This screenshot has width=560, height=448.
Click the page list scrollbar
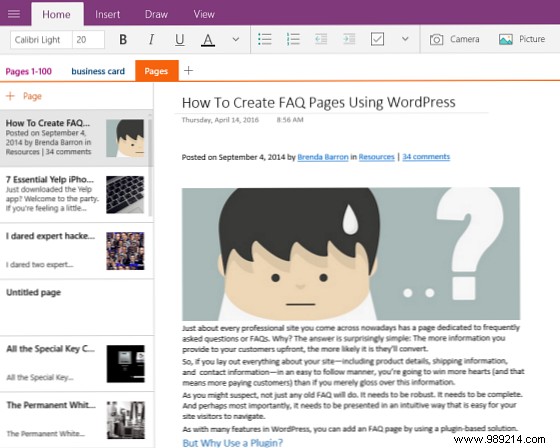pos(150,166)
